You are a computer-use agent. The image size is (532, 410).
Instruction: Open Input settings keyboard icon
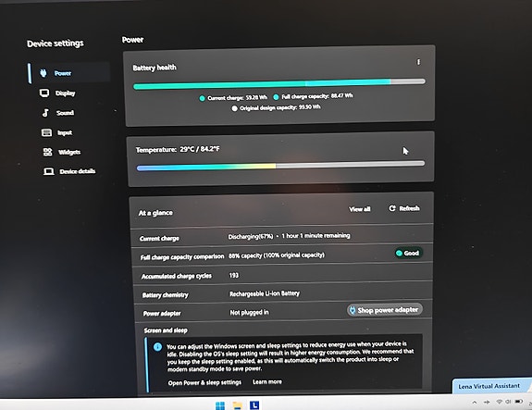pyautogui.click(x=46, y=132)
